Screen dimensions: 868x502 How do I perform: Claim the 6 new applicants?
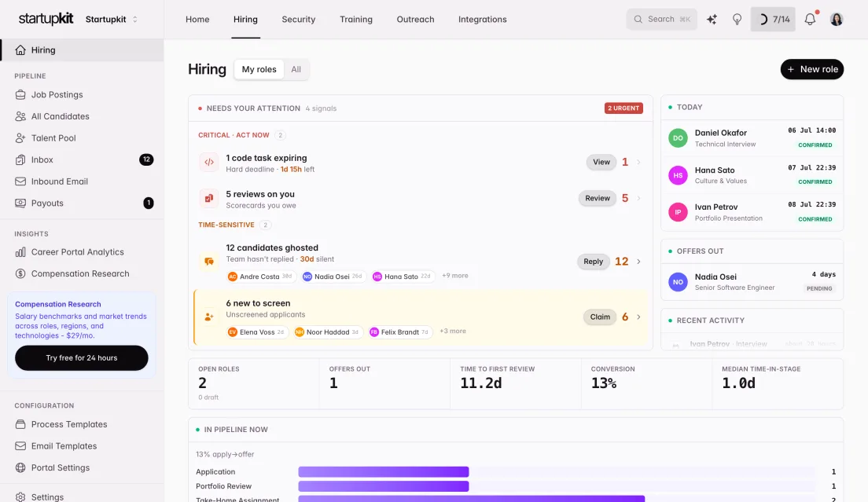click(x=600, y=317)
